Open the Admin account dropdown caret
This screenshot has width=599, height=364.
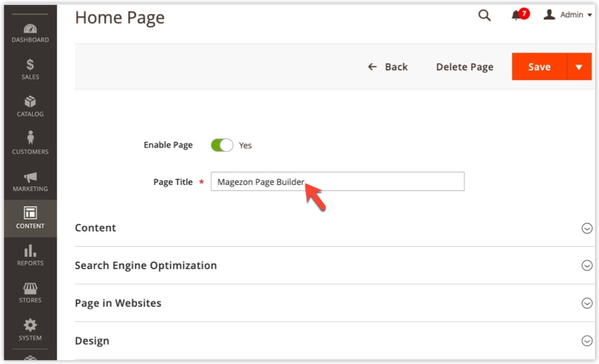pos(590,15)
